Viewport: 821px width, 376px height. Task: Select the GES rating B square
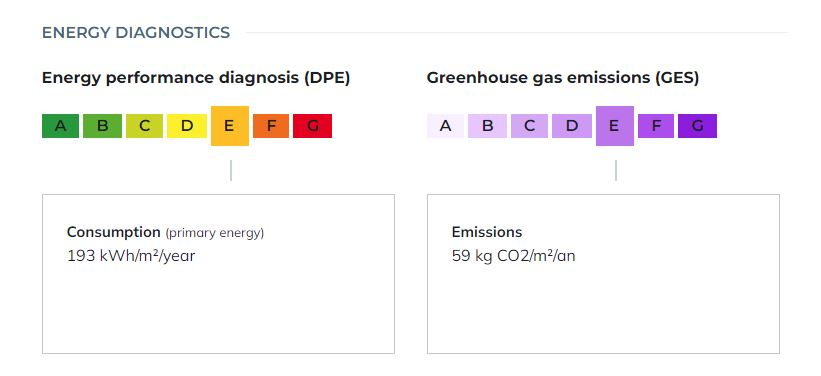(487, 126)
